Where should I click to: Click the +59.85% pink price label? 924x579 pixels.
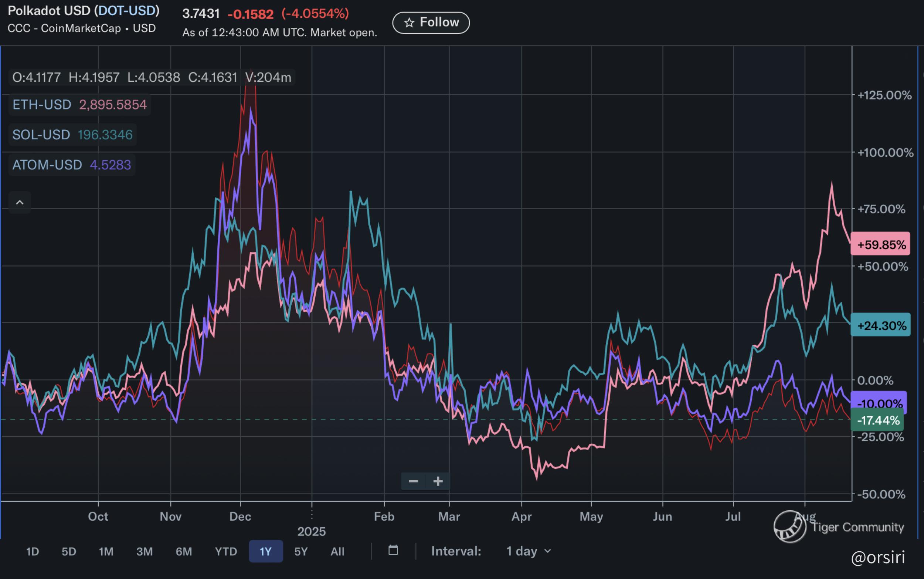(881, 244)
